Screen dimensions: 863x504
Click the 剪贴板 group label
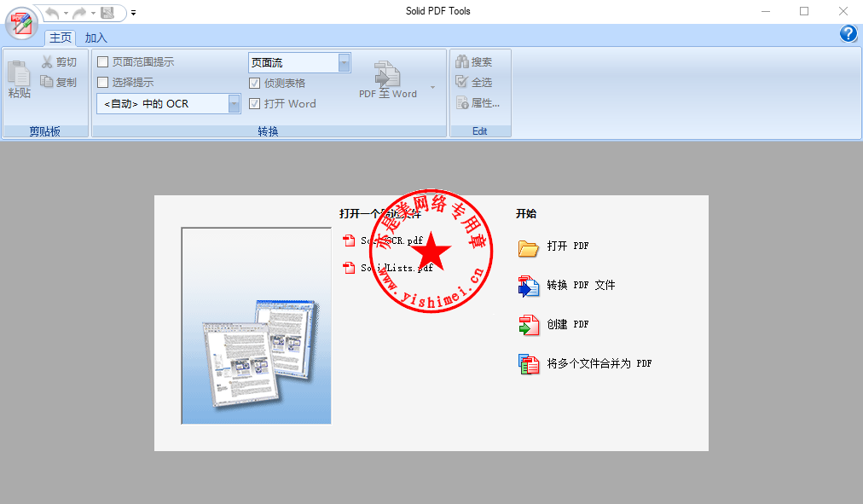coord(45,131)
